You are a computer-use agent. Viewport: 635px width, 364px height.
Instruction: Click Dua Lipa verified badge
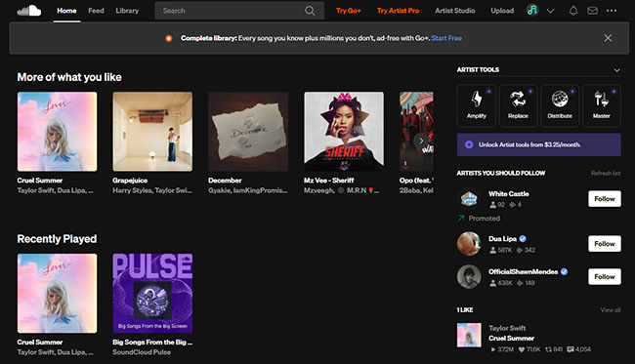(523, 239)
